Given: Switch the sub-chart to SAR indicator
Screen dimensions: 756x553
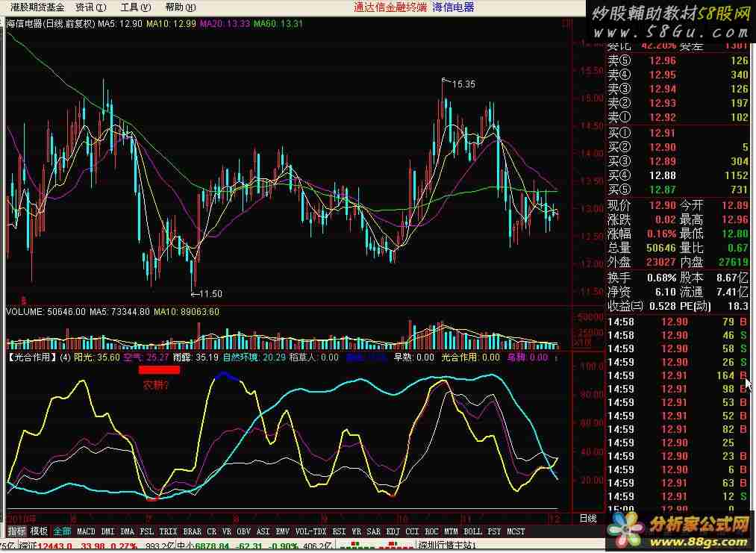Looking at the screenshot, I should tap(374, 531).
